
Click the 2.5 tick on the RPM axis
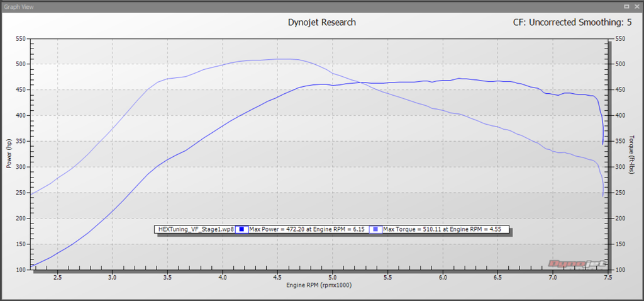(57, 277)
